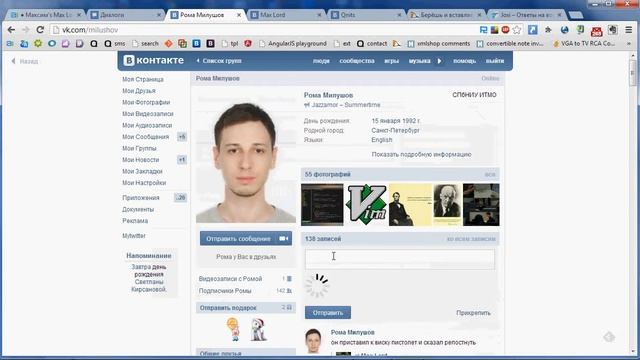Open люди in VK header
Viewport: 640px width, 360px height.
click(321, 61)
